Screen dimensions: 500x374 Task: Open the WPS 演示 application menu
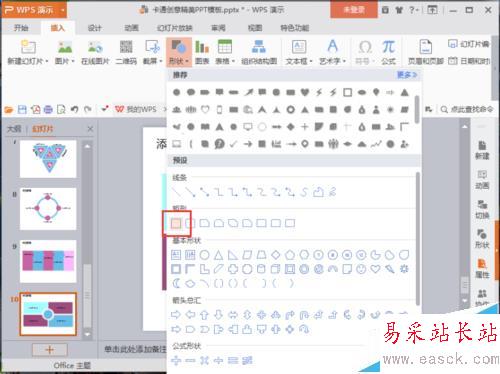tap(34, 10)
